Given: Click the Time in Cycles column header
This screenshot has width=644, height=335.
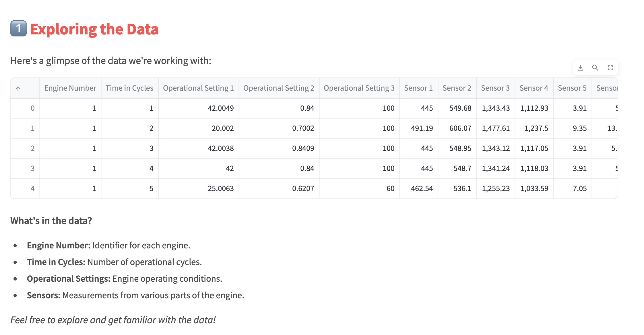Looking at the screenshot, I should [129, 88].
